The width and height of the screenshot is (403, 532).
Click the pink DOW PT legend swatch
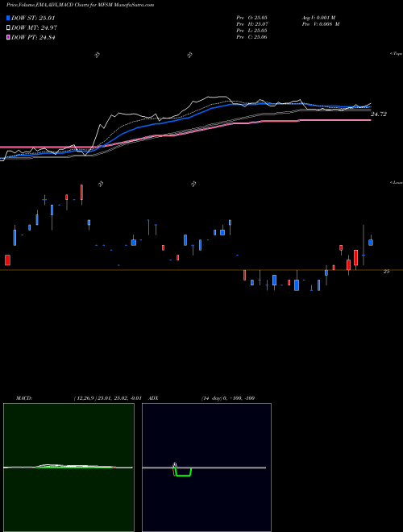[8, 37]
